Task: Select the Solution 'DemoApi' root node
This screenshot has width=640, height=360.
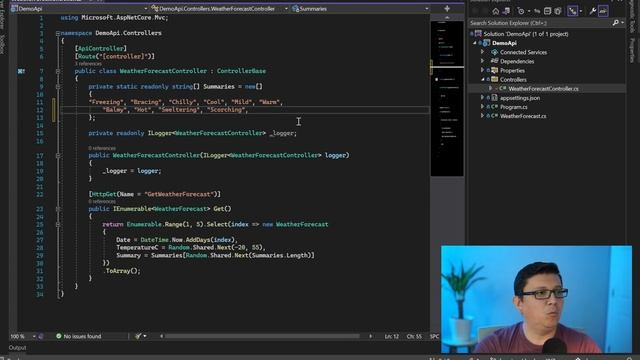Action: pyautogui.click(x=526, y=34)
